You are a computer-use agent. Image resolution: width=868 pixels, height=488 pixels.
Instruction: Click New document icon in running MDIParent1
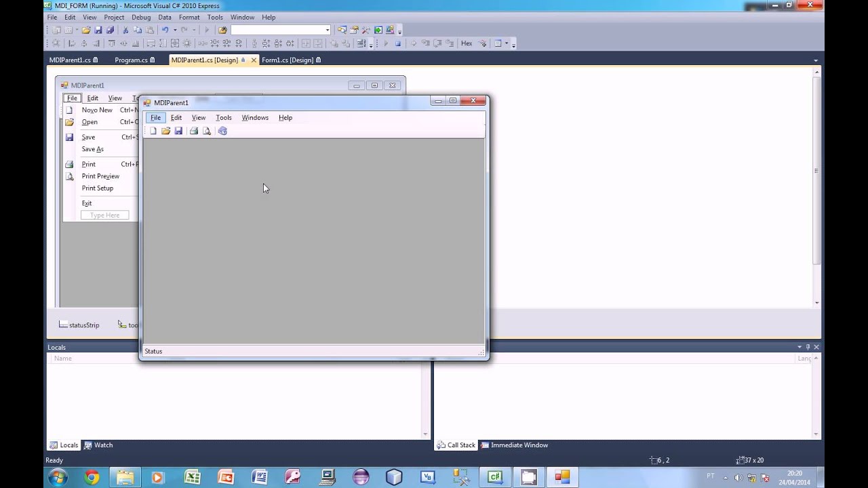153,131
